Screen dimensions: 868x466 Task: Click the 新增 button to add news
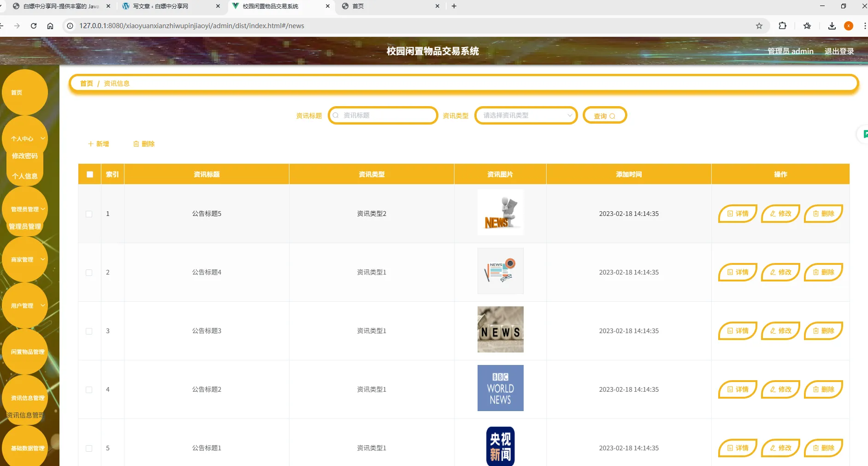click(98, 144)
